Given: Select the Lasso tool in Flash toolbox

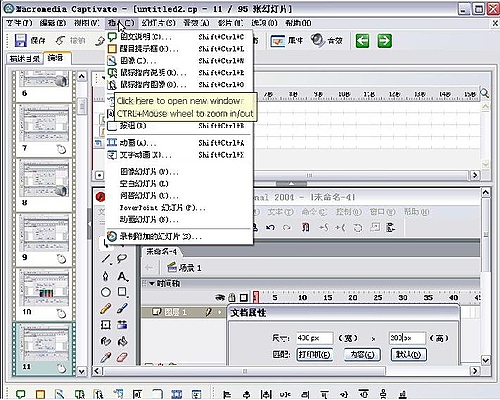Looking at the screenshot, I should [122, 259].
